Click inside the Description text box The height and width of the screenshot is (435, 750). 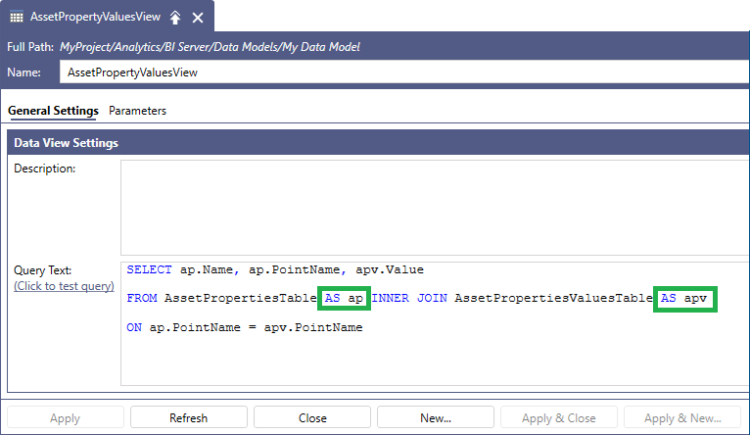click(434, 208)
